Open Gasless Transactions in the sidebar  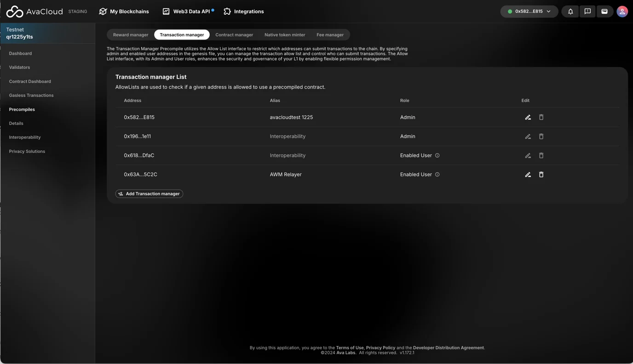pyautogui.click(x=31, y=96)
